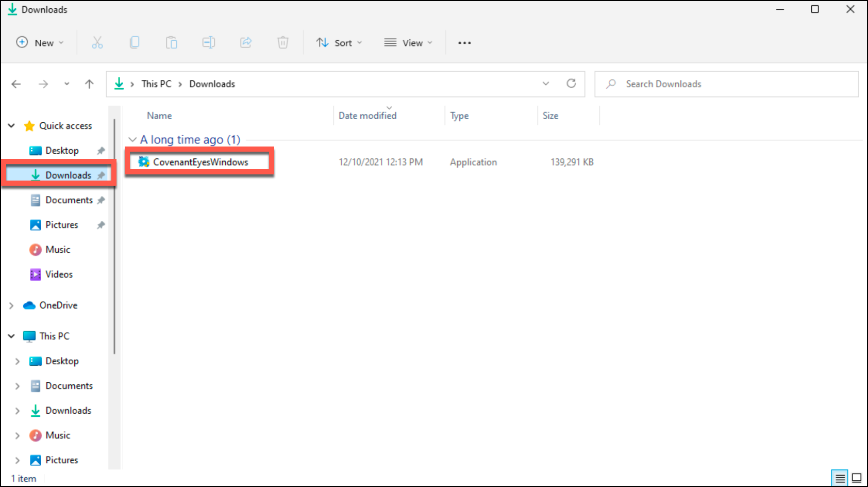Select Pictures in Quick access

[62, 225]
